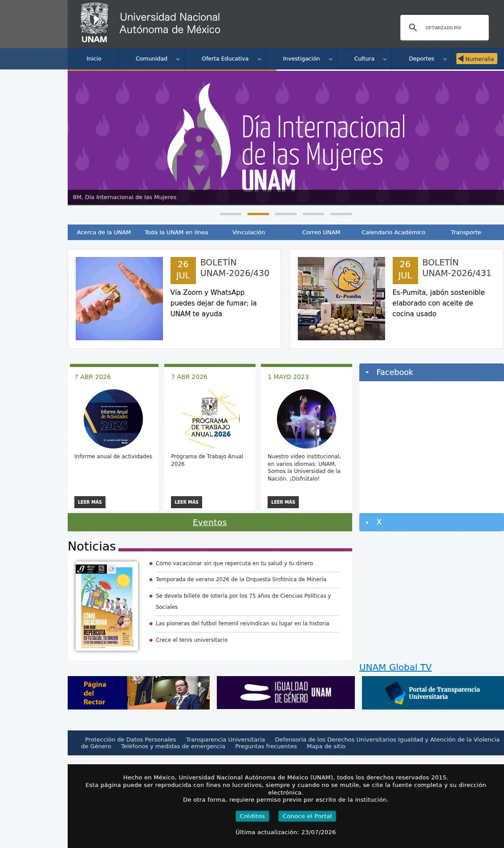Screen dimensions: 504x848
Task: Click the search magnifier icon
Action: [x=413, y=28]
